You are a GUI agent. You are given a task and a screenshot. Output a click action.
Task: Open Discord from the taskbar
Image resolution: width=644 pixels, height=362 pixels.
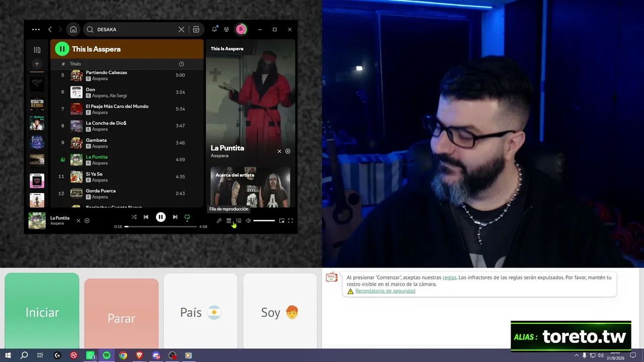point(156,355)
